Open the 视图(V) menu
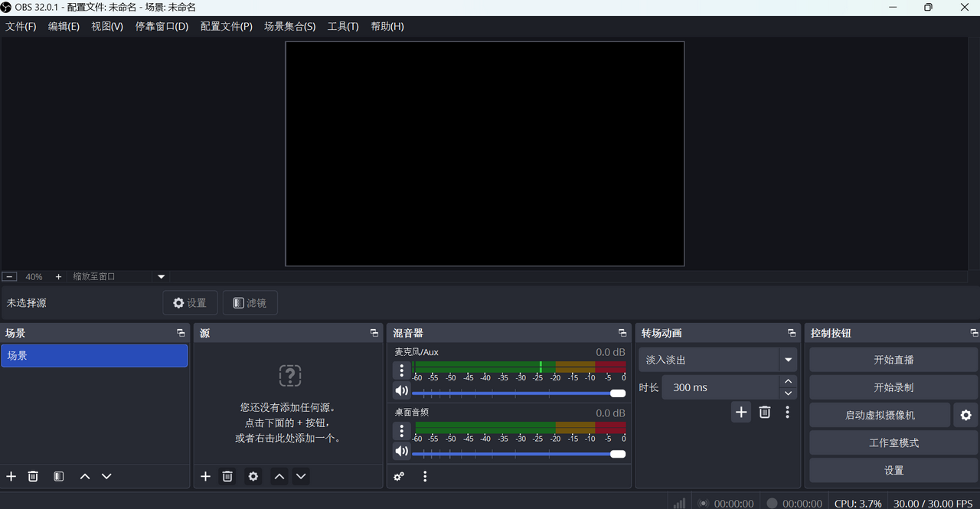Viewport: 980px width, 509px height. tap(106, 25)
